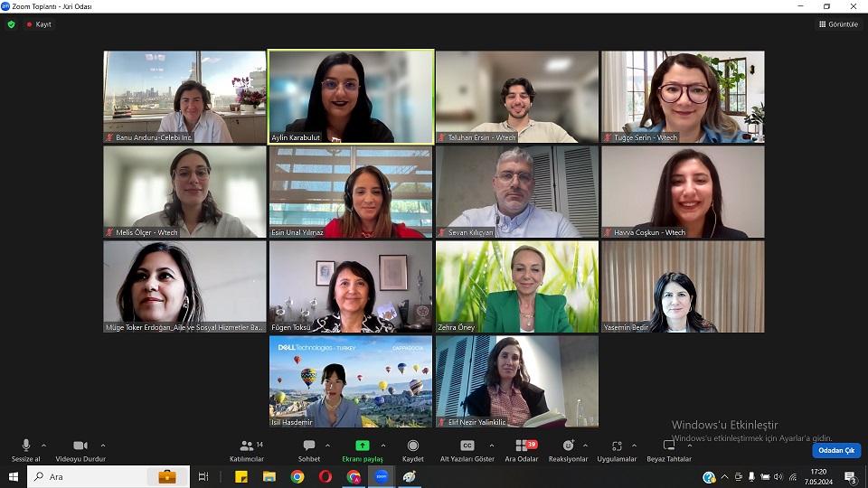Open Opera browser from the taskbar
868x488 pixels.
(325, 476)
